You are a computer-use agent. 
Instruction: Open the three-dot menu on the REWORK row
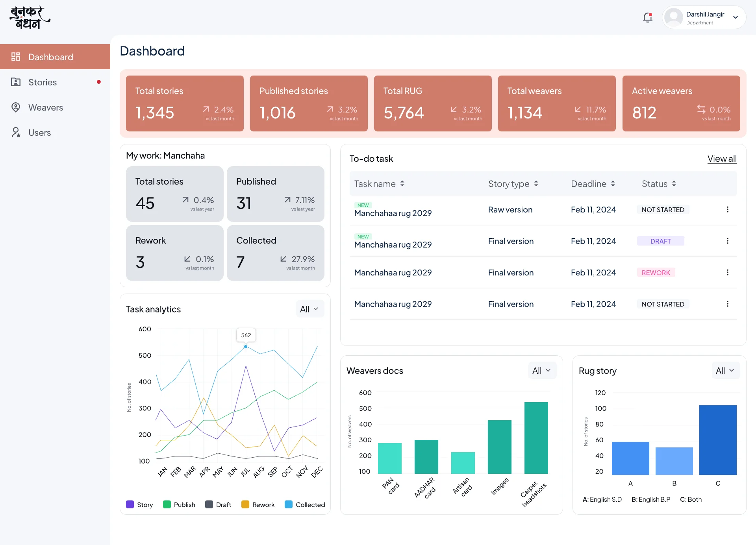pyautogui.click(x=727, y=272)
